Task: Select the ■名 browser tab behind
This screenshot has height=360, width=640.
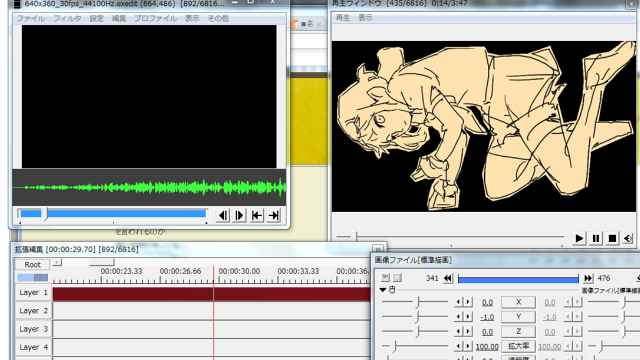Action: (x=307, y=24)
